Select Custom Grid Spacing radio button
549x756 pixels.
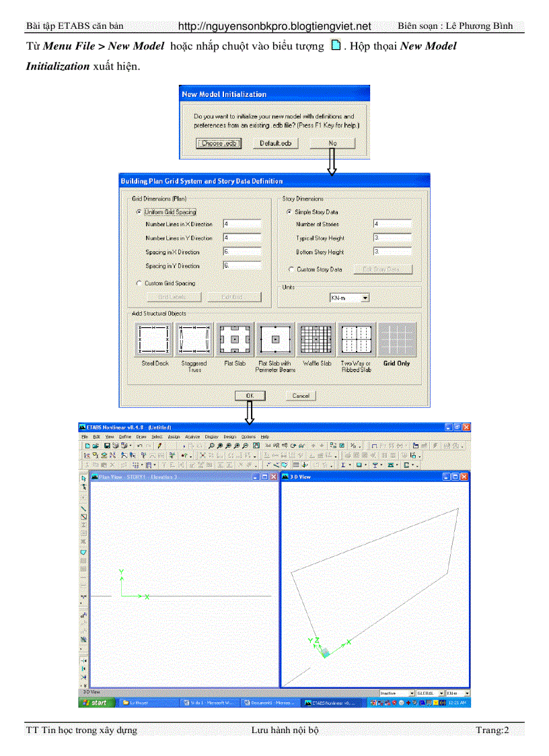point(139,283)
